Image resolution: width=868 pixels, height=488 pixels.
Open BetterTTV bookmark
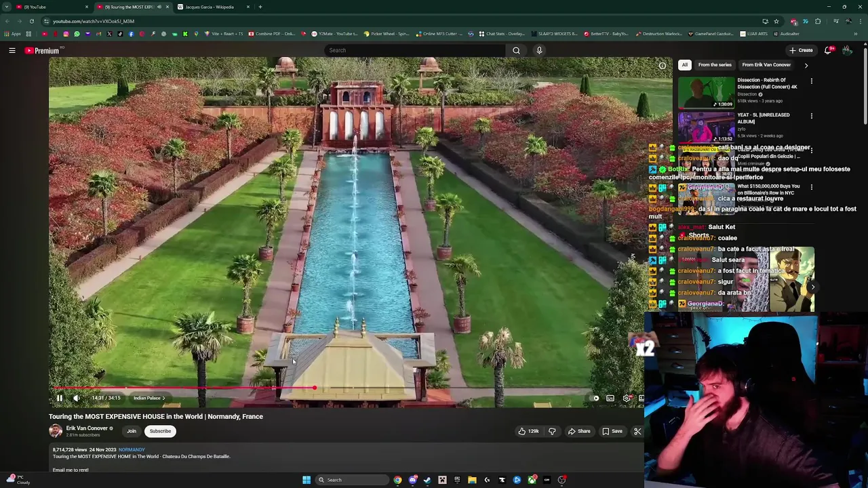[x=607, y=34]
